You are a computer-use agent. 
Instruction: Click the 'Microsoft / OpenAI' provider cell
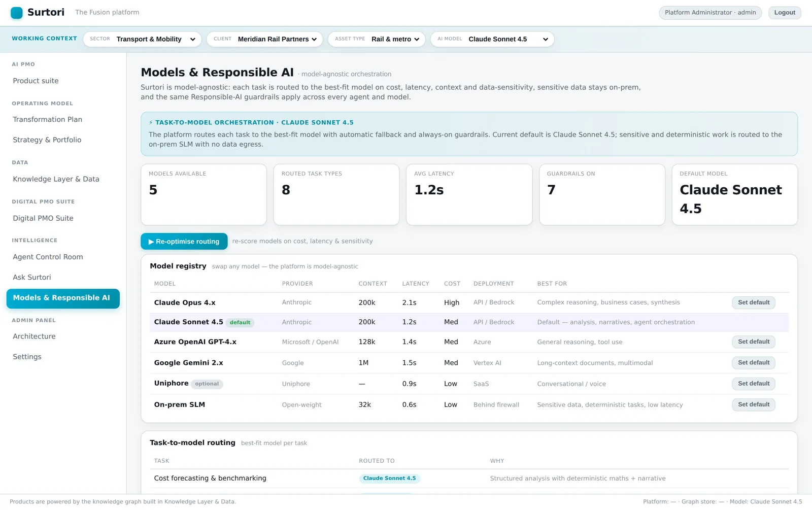(310, 342)
